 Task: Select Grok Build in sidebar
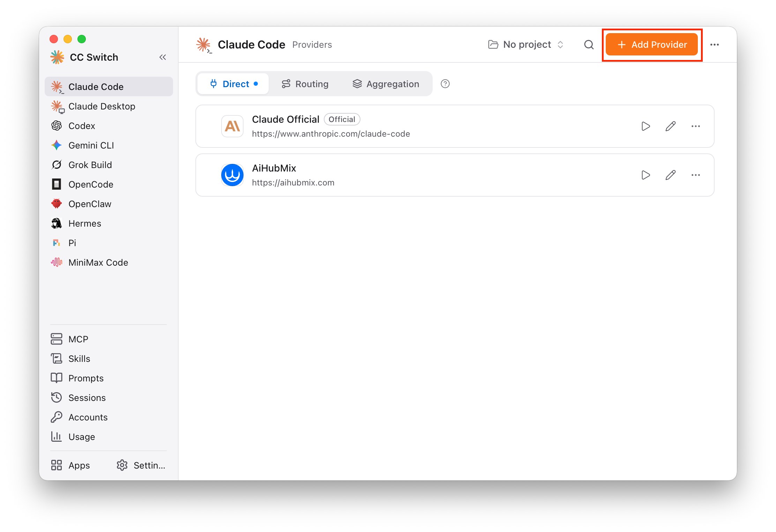click(109, 165)
